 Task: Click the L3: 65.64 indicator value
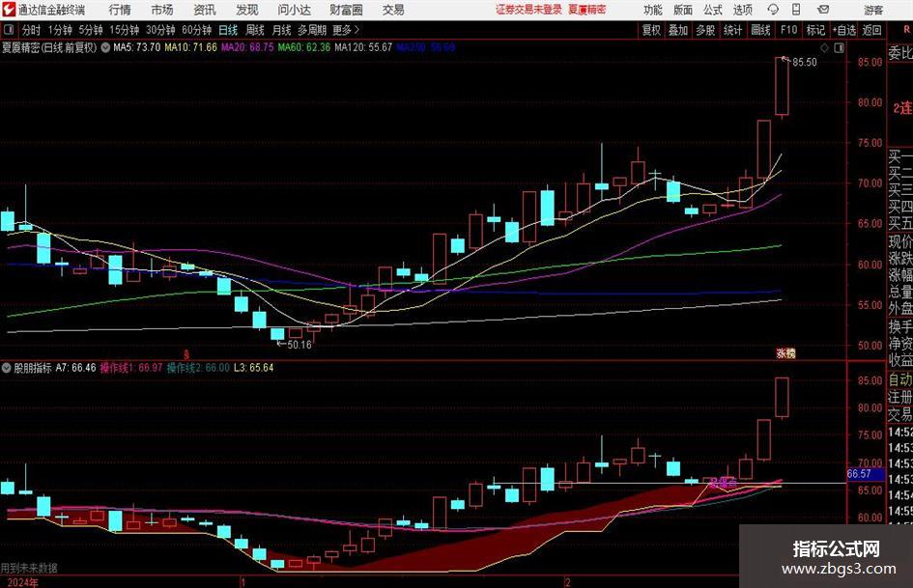(x=253, y=367)
